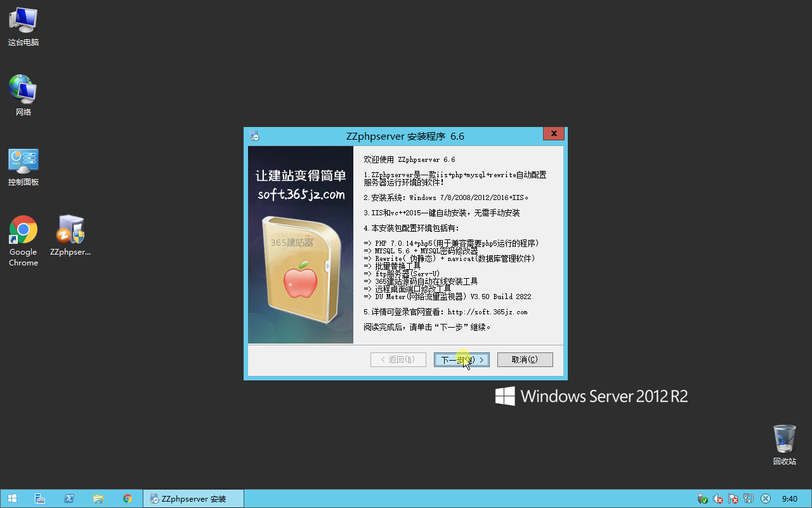Image resolution: width=812 pixels, height=508 pixels.
Task: Click the http://soft.365jz.com address text
Action: (487, 312)
